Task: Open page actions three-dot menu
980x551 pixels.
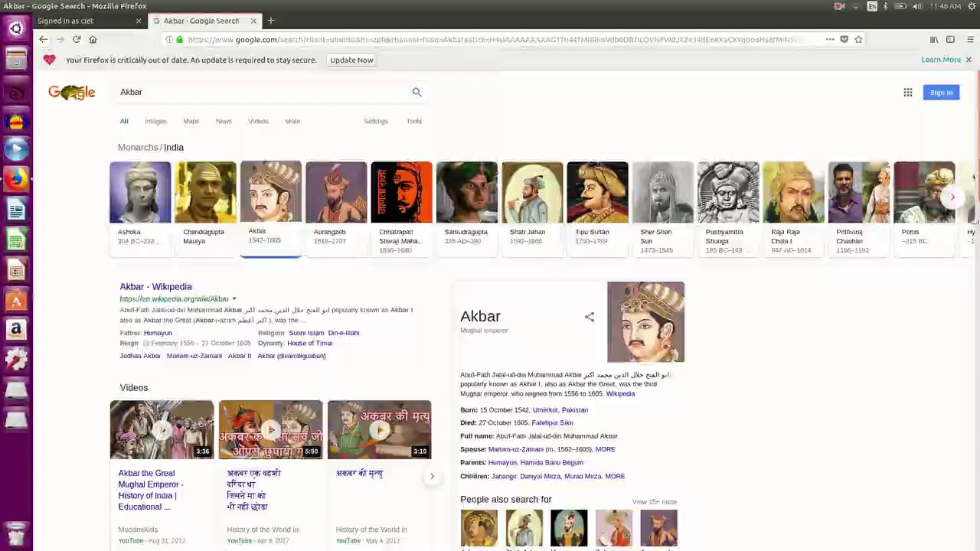Action: tap(830, 39)
